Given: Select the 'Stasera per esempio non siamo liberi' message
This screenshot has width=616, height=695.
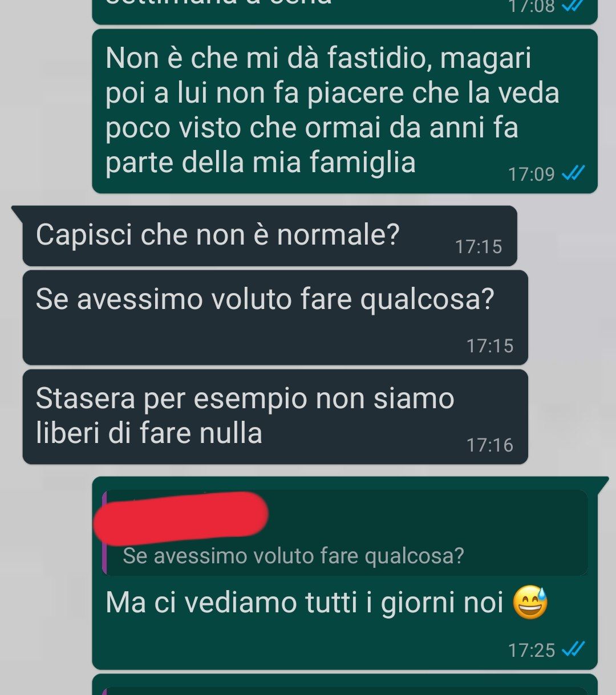Looking at the screenshot, I should tap(275, 417).
